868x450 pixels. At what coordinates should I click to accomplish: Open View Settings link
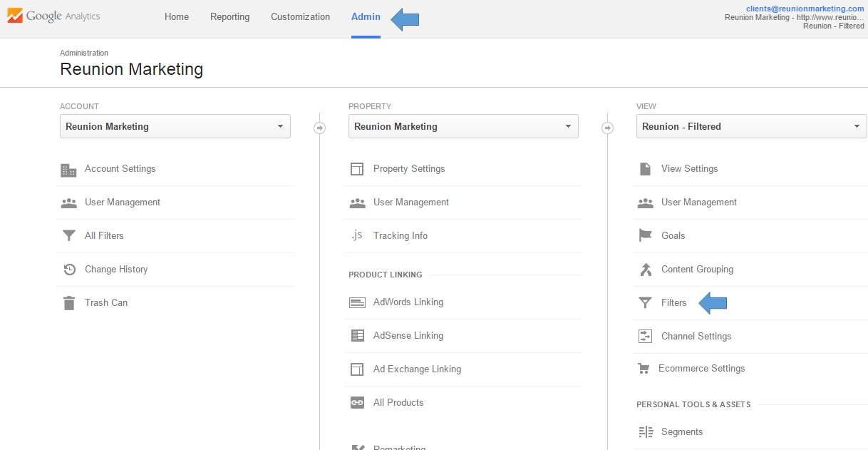click(x=689, y=169)
